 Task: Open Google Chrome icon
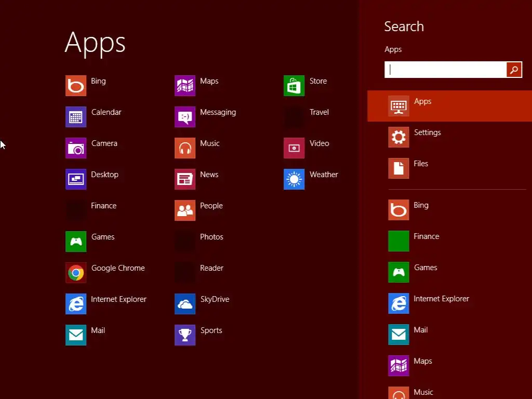pos(76,273)
